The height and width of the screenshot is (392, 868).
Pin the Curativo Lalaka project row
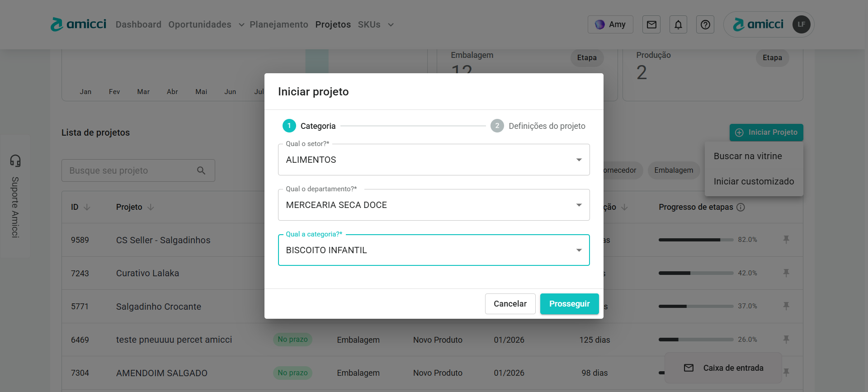tap(786, 273)
